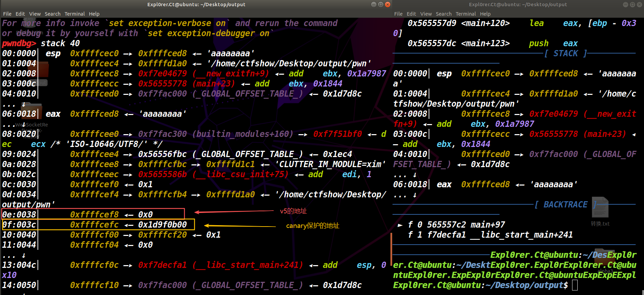Maximize the left terminal window
The image size is (644, 295).
tap(381, 5)
